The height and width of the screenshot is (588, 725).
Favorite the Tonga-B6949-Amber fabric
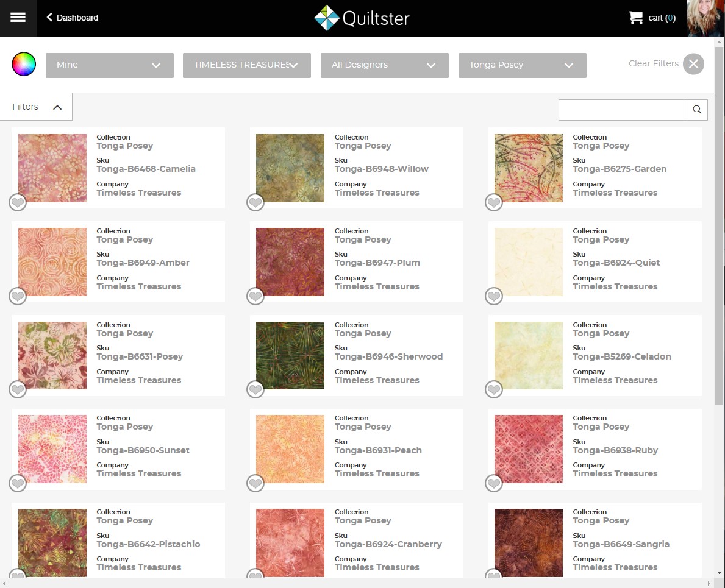pyautogui.click(x=18, y=296)
